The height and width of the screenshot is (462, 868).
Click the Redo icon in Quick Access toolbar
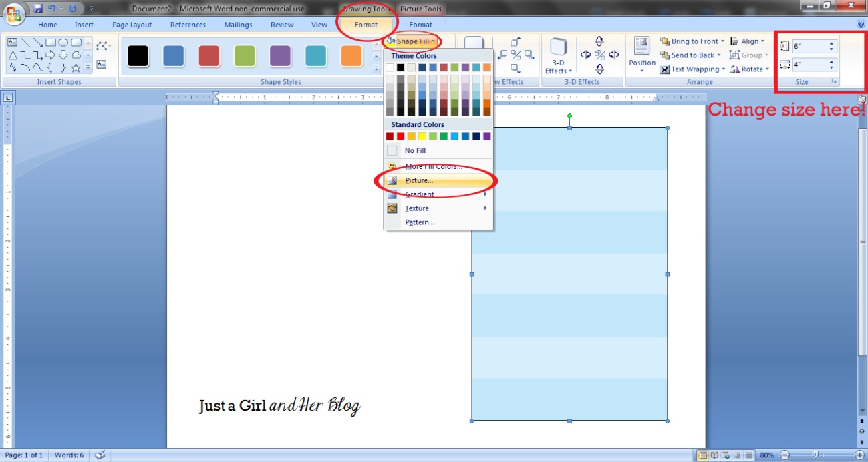tap(73, 9)
